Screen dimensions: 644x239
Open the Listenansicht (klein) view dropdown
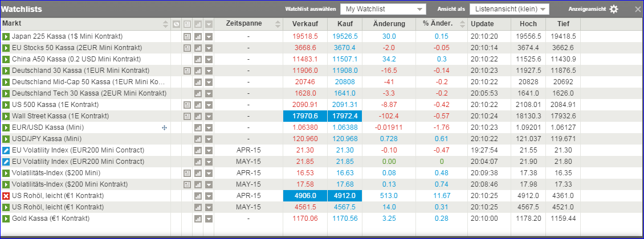pyautogui.click(x=509, y=9)
